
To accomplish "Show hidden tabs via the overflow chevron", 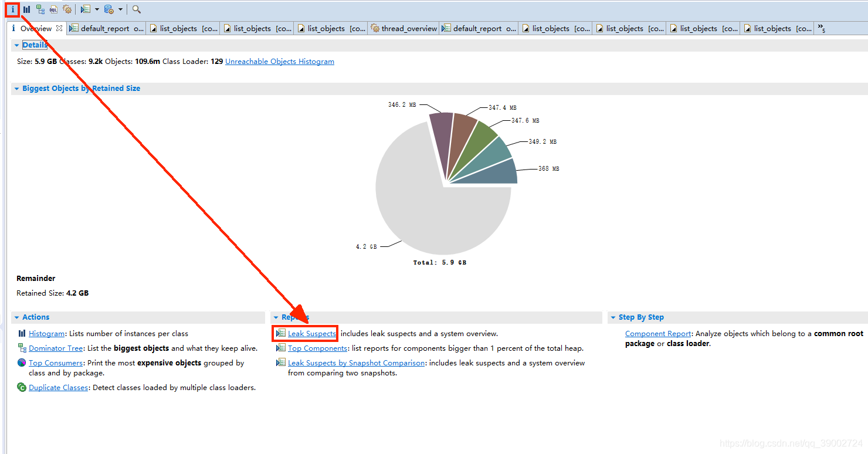I will [822, 28].
